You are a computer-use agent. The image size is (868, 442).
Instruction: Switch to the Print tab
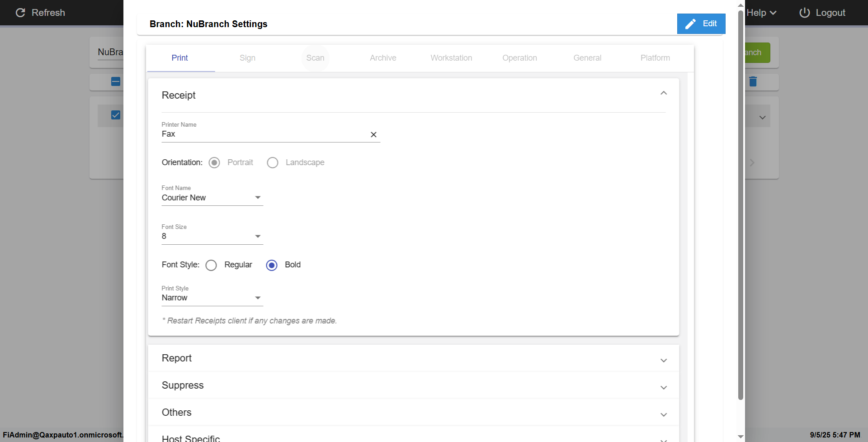tap(179, 58)
